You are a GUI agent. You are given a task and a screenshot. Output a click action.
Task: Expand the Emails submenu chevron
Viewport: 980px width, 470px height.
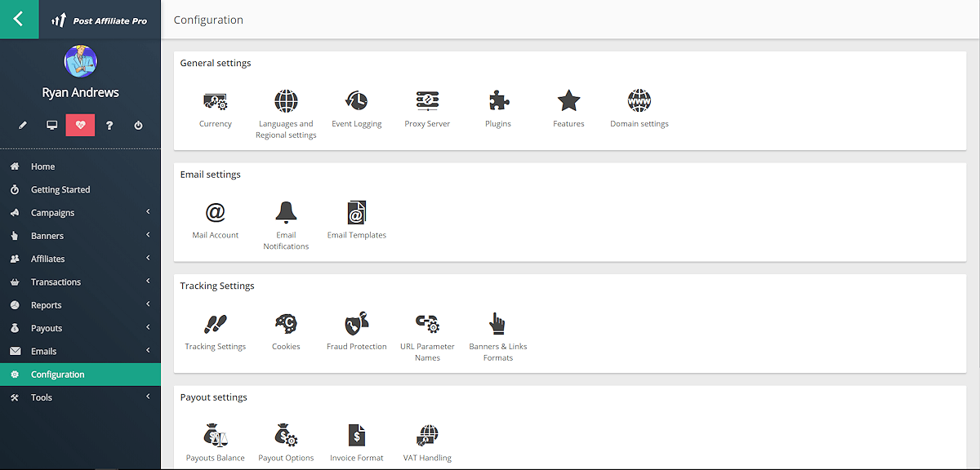[x=148, y=351]
